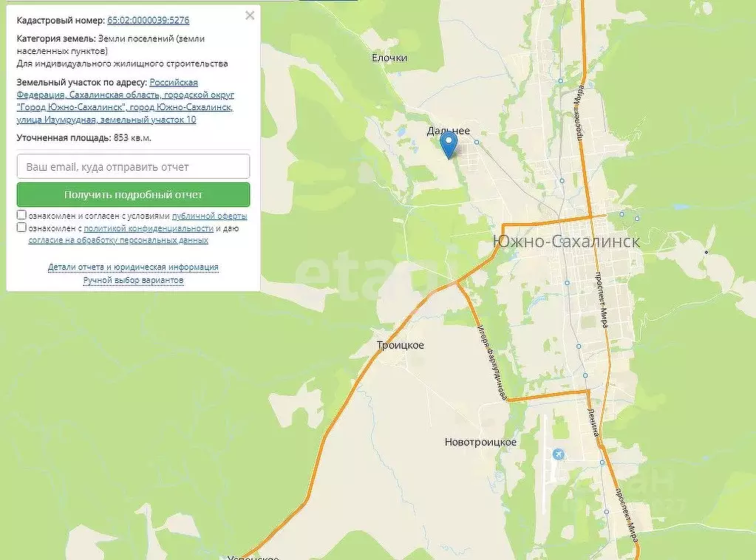The height and width of the screenshot is (560, 756).
Task: Click the blue location pin near Дальнее
Action: pos(449,145)
